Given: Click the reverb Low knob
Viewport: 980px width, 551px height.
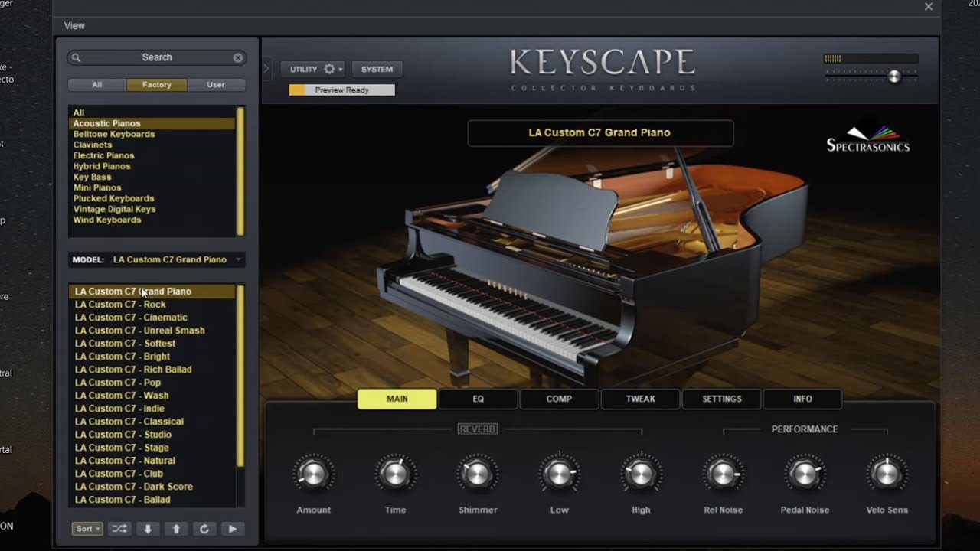Looking at the screenshot, I should (x=560, y=475).
